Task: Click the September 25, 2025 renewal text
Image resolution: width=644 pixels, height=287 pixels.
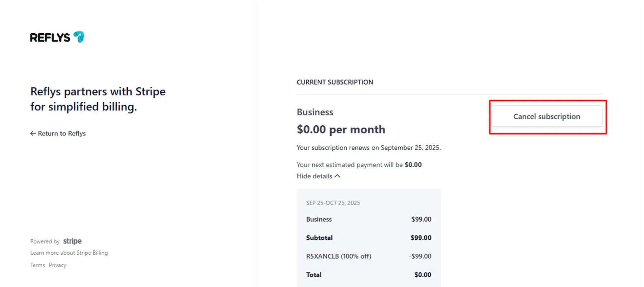Action: (410, 148)
